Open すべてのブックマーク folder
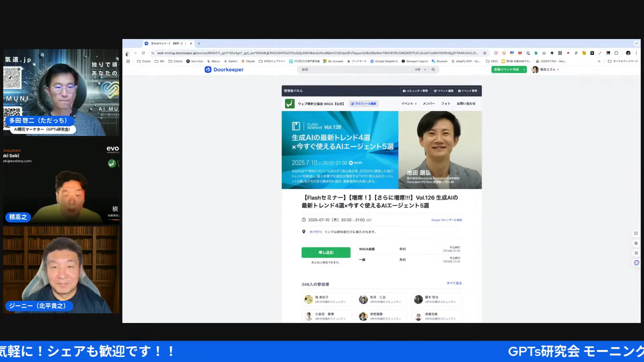The image size is (644, 362). click(x=623, y=61)
